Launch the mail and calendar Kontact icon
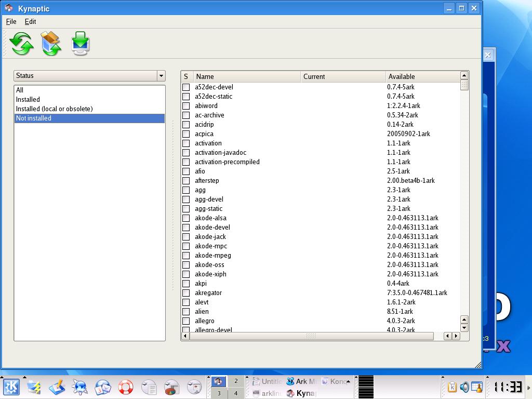This screenshot has width=532, height=399. tap(102, 387)
